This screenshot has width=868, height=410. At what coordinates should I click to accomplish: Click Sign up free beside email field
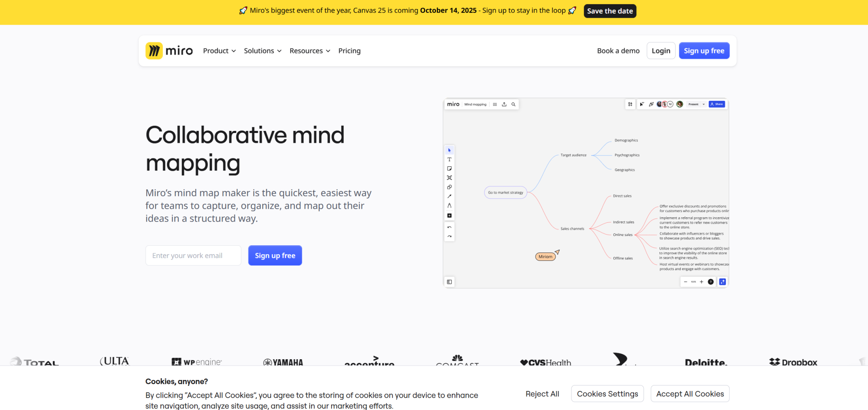pos(275,256)
